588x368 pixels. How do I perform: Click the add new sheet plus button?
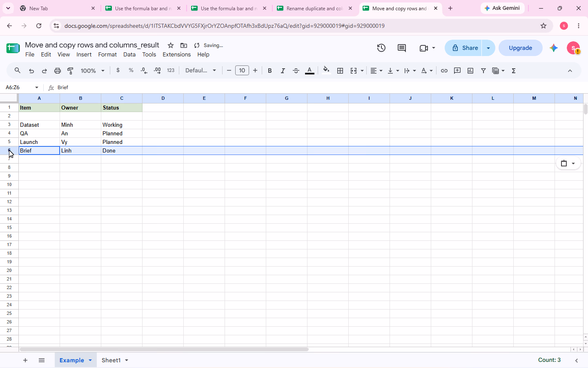(x=25, y=360)
